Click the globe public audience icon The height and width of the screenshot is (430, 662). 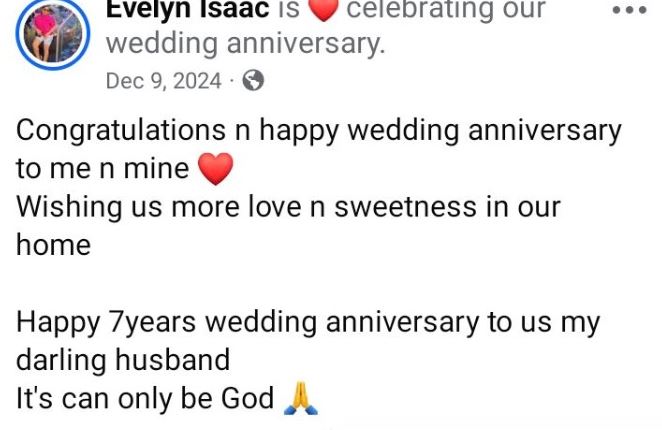254,82
